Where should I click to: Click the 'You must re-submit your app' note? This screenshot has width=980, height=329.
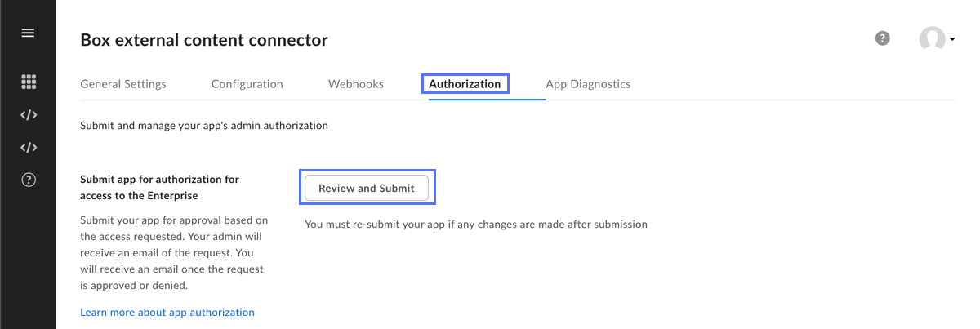[476, 224]
